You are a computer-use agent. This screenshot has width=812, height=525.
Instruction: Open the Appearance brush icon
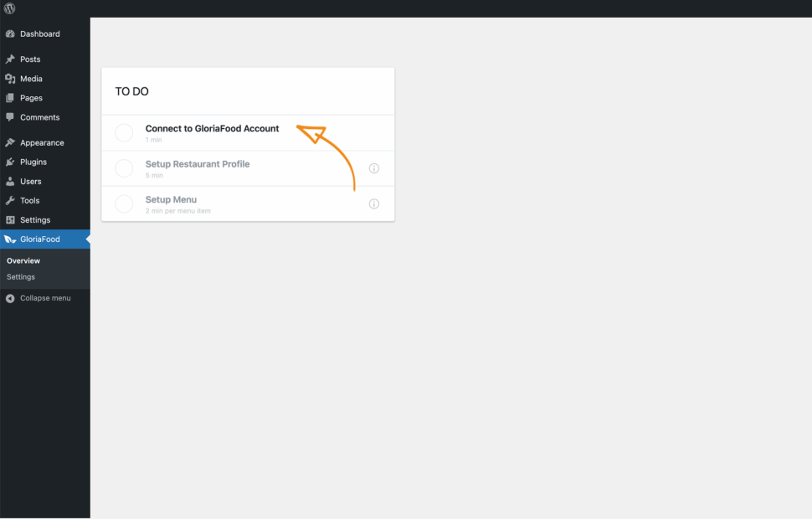pyautogui.click(x=11, y=142)
